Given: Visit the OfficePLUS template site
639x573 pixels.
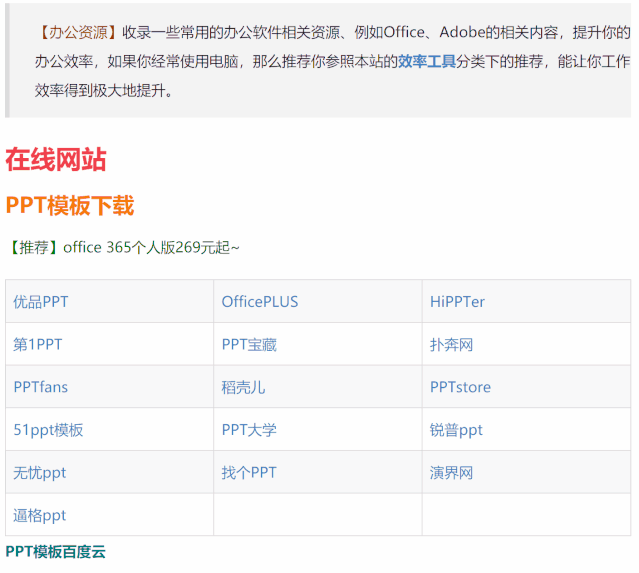Looking at the screenshot, I should [260, 302].
